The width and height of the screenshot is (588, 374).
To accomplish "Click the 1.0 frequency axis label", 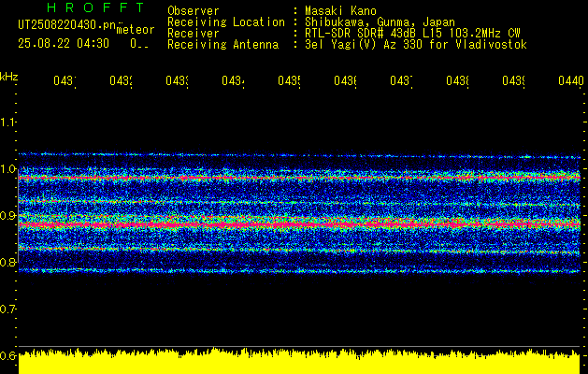I will (x=7, y=169).
